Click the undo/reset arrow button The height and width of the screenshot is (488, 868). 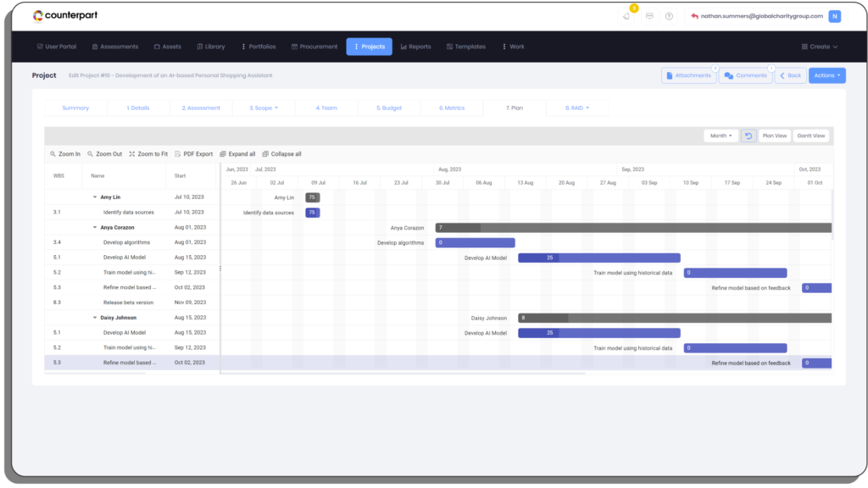[x=748, y=136]
